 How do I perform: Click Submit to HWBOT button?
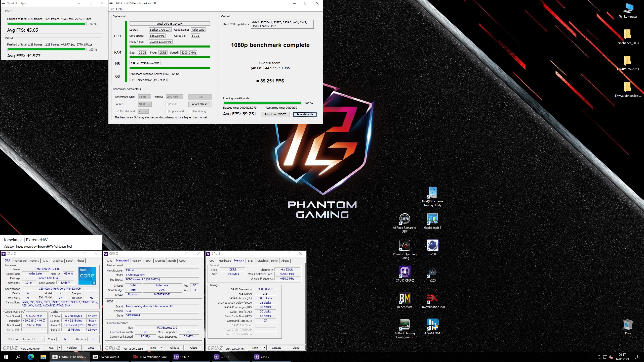click(275, 114)
